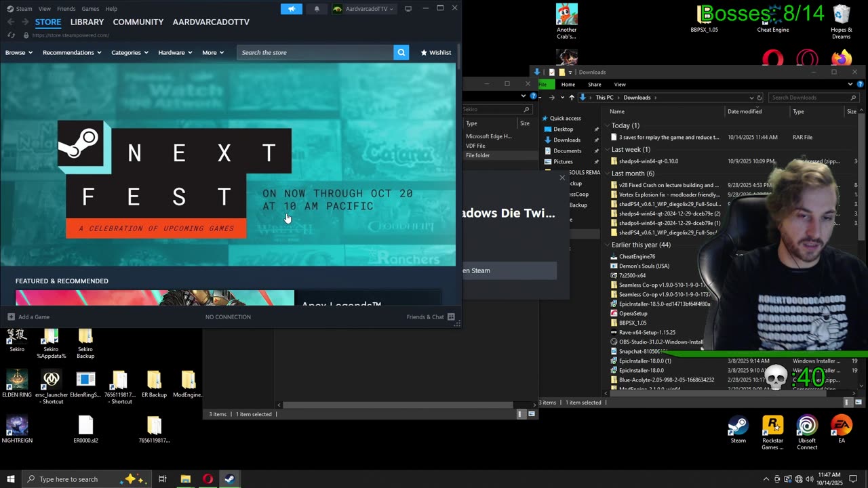
Task: Open the View menu in Steam
Action: click(45, 9)
